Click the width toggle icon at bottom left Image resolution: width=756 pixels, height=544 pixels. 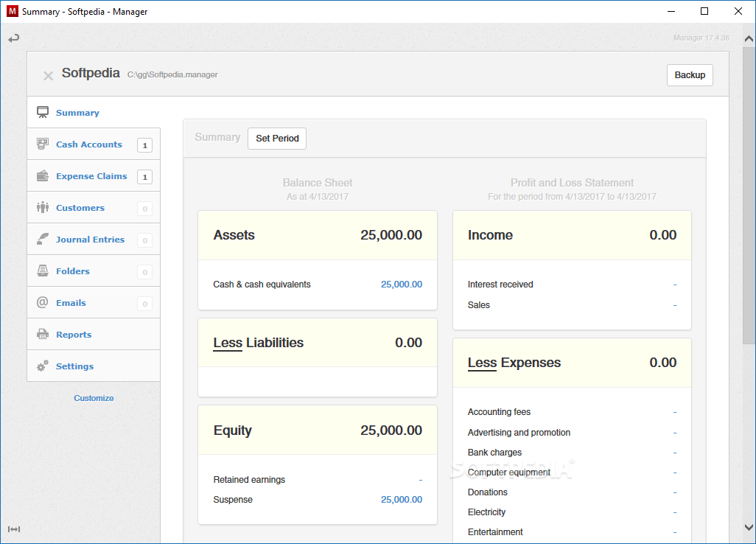click(14, 529)
